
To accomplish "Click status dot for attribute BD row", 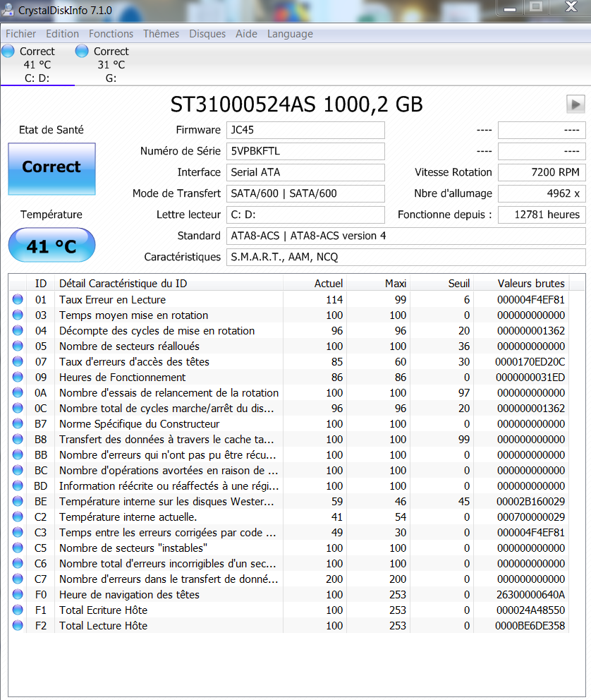I will [18, 485].
